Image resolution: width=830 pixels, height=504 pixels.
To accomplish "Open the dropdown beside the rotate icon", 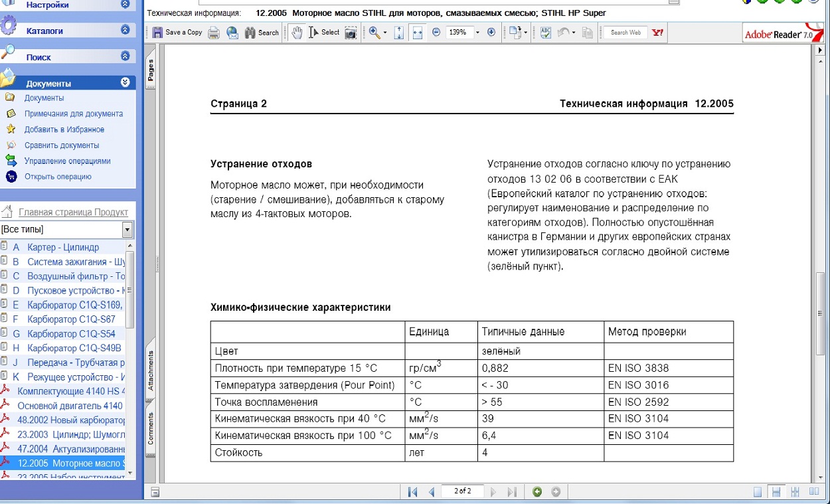I will [x=526, y=33].
